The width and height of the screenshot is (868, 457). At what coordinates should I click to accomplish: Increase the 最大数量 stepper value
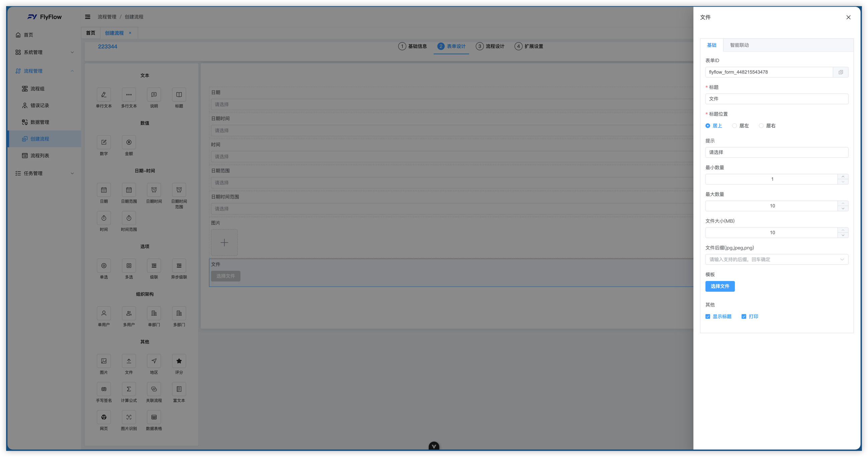[x=843, y=203]
